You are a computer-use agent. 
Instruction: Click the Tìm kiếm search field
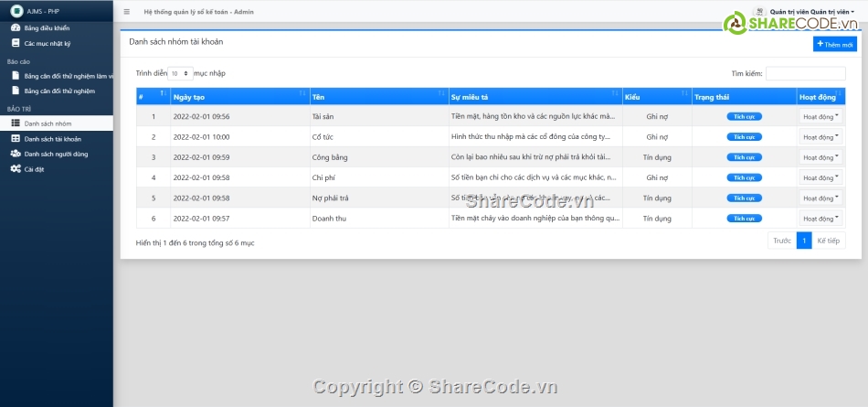coord(805,73)
